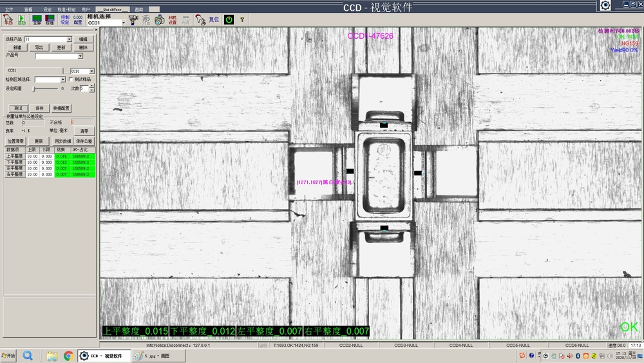Click the 设定阀值 threshold slider

45,88
